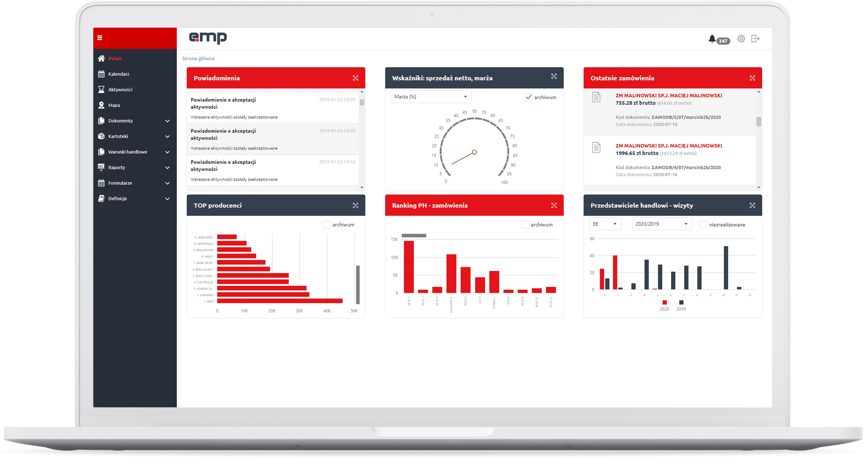The image size is (868, 472).
Task: Check archiwum in Ranking PH panel
Action: coord(525,225)
